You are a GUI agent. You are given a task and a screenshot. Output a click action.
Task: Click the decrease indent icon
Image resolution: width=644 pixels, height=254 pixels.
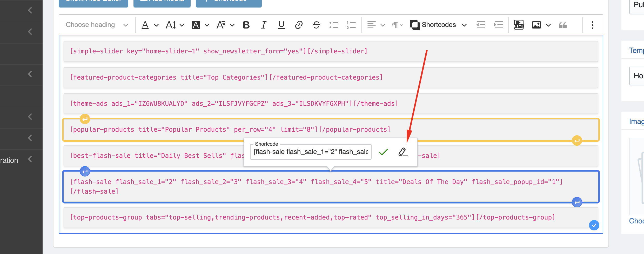(x=481, y=25)
